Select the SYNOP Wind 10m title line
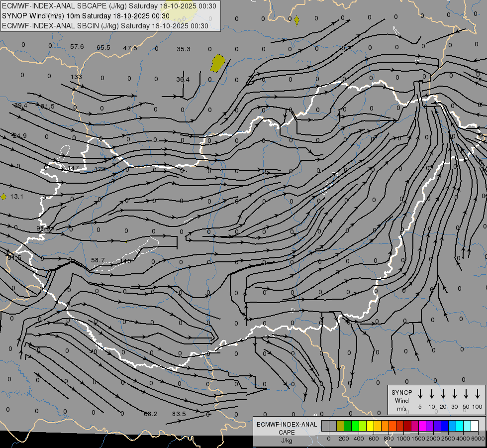The height and width of the screenshot is (448, 487). point(89,16)
